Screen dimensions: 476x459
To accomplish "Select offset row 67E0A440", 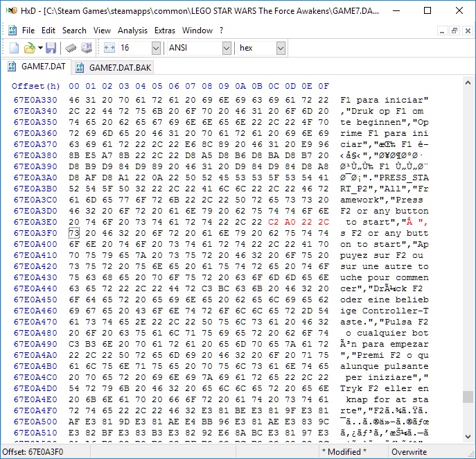I will click(35, 288).
